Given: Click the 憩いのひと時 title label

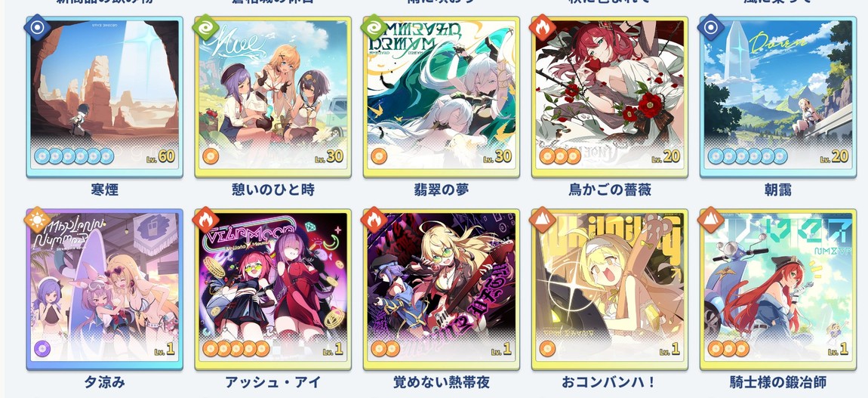Looking at the screenshot, I should 273,190.
